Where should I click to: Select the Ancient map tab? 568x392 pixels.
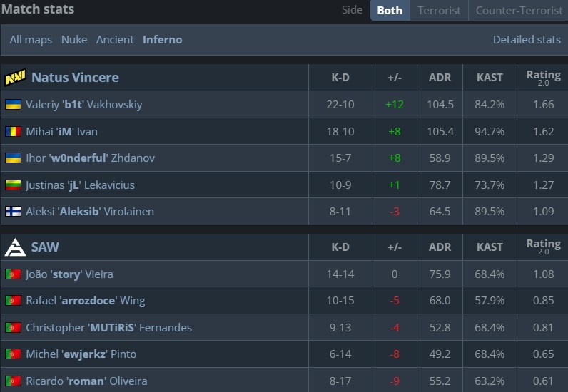point(115,40)
